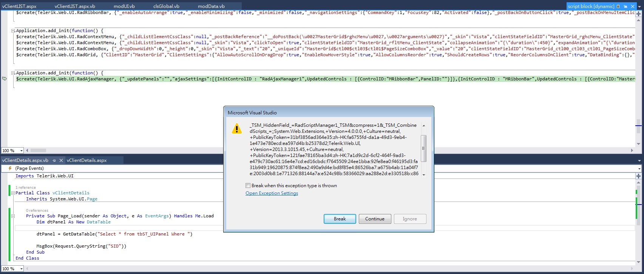
Task: Click the lock icon on script block tab
Action: click(x=618, y=6)
